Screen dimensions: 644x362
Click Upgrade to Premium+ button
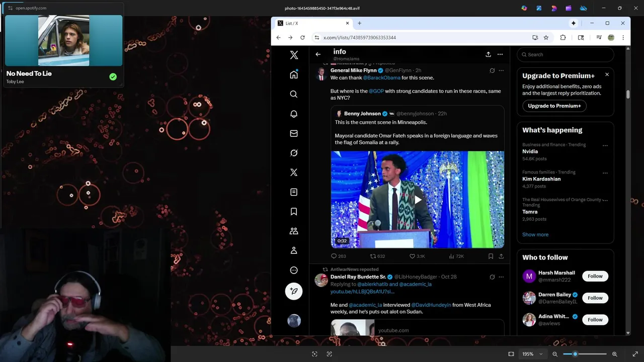pyautogui.click(x=554, y=106)
